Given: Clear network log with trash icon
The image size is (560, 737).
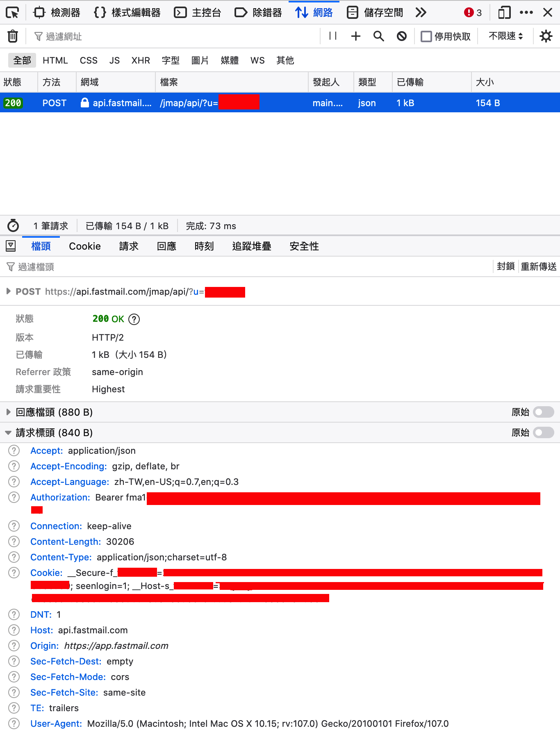Looking at the screenshot, I should click(13, 36).
